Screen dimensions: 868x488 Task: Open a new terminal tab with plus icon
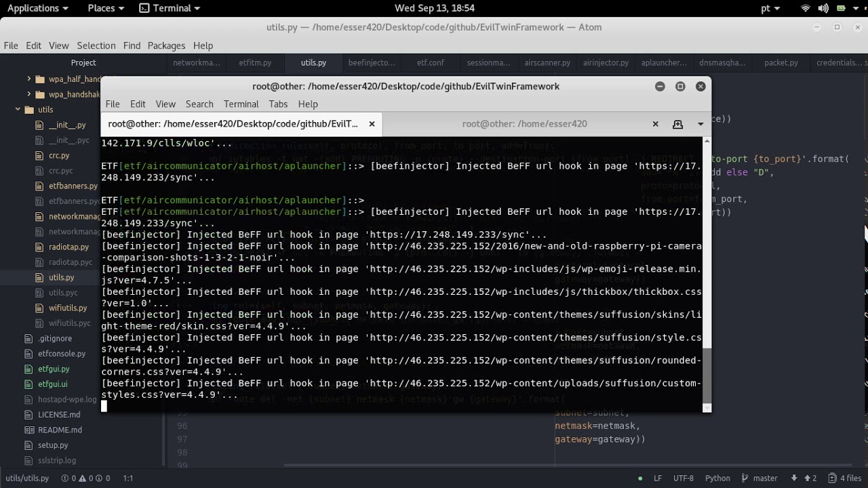click(x=677, y=124)
